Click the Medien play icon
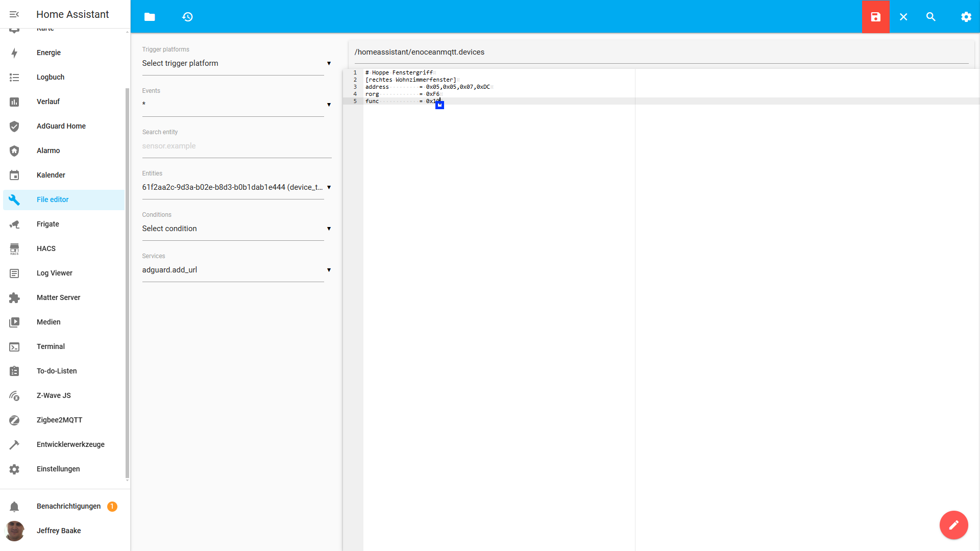 (14, 322)
